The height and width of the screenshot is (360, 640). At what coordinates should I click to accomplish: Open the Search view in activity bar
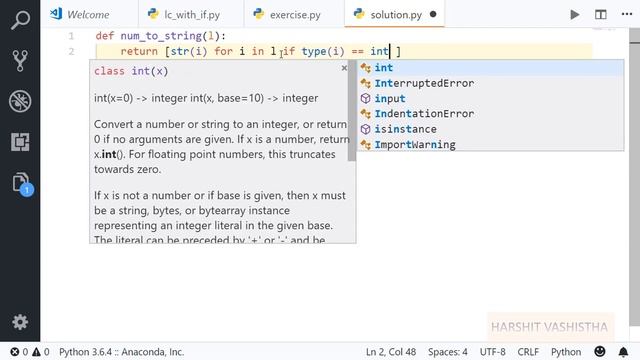click(x=20, y=20)
